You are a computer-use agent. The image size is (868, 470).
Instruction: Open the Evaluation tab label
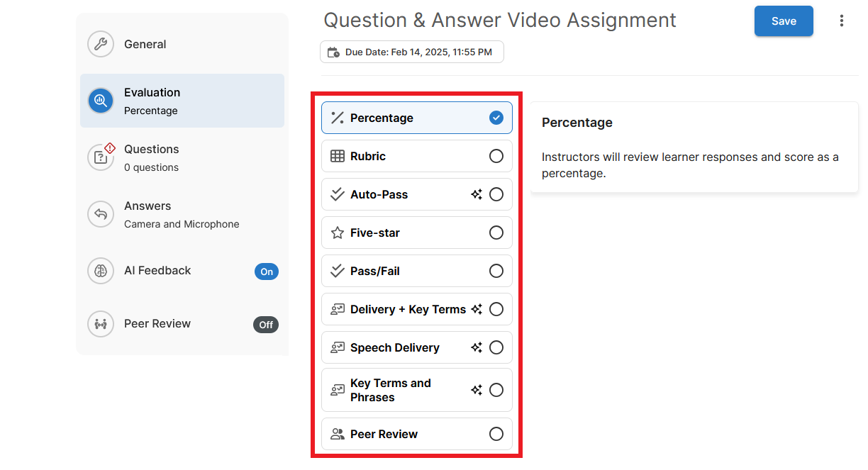[x=152, y=92]
